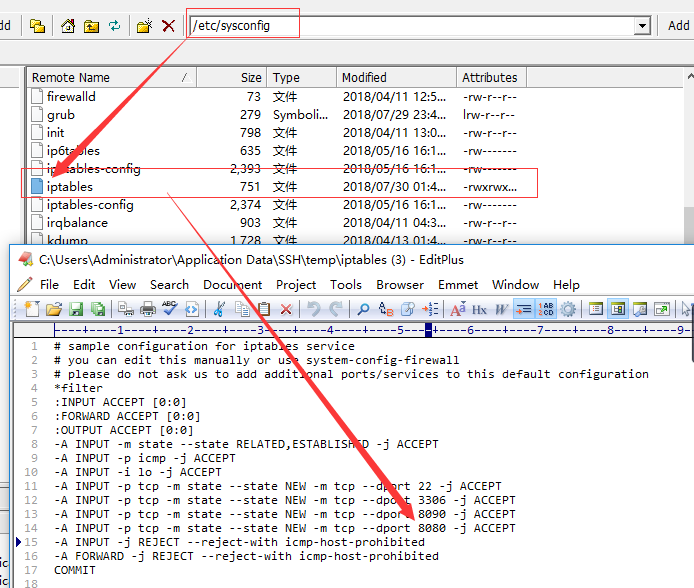Viewport: 694px width, 588px height.
Task: Cut selection with scissors icon
Action: click(219, 309)
